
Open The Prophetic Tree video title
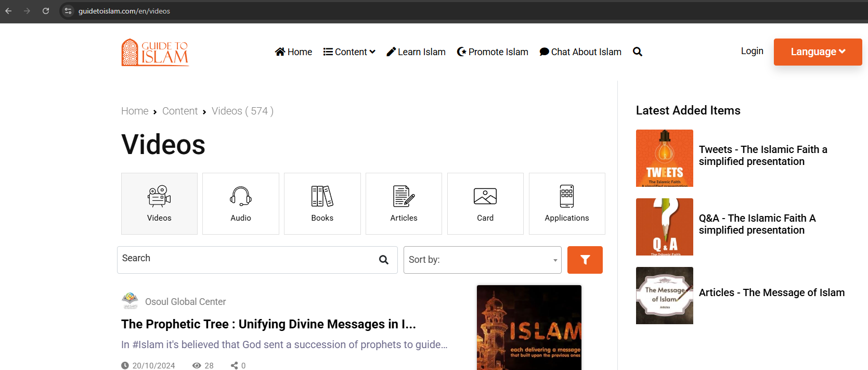(268, 324)
